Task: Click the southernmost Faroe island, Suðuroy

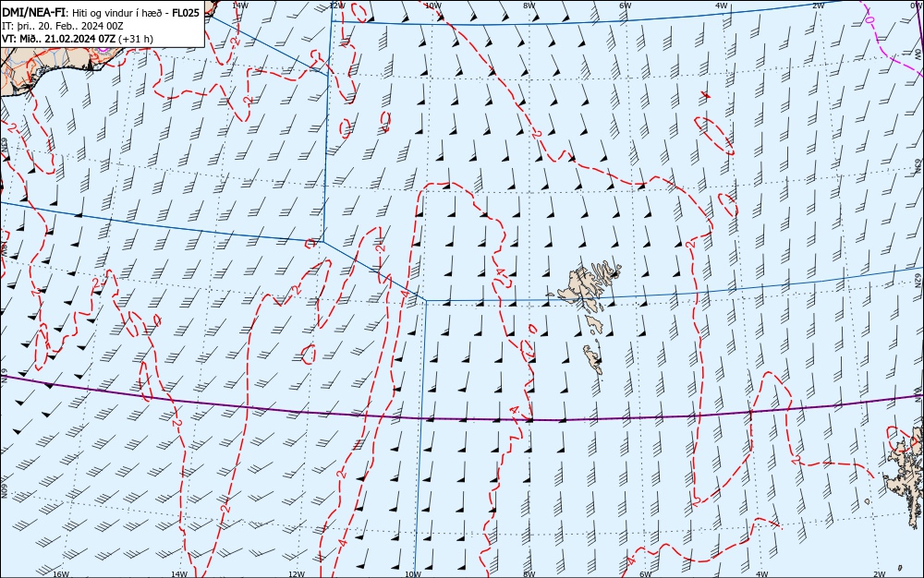Action: pos(593,359)
